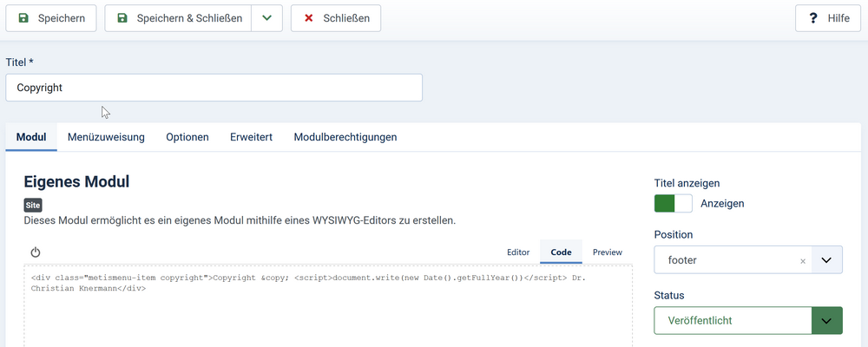This screenshot has width=868, height=347.
Task: Switch to the Modul tab
Action: pyautogui.click(x=31, y=137)
